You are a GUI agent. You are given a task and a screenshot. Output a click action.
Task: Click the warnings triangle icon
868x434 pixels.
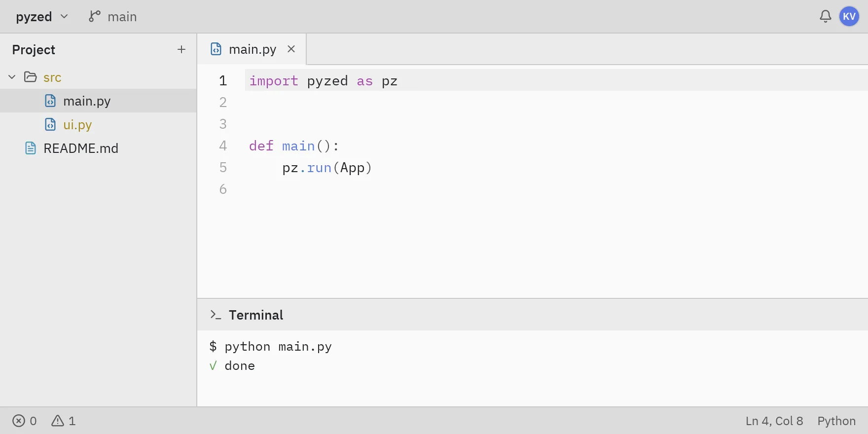[x=58, y=421]
